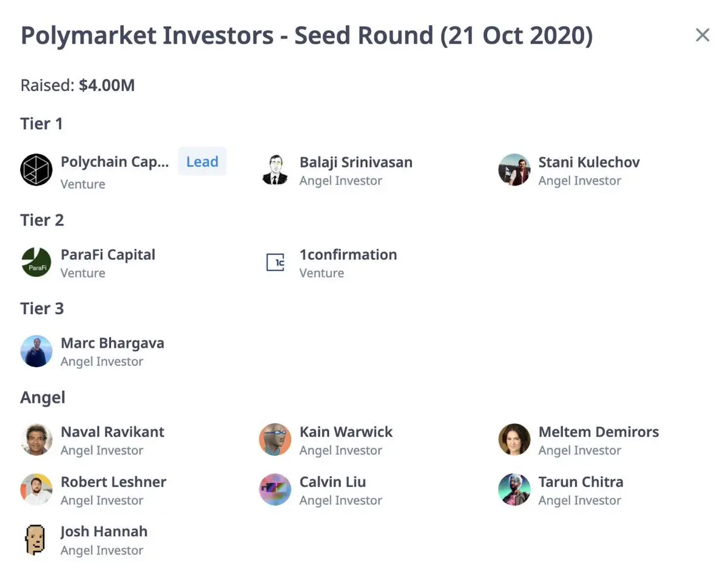Click Kain Warwick's avatar icon

coord(275,440)
